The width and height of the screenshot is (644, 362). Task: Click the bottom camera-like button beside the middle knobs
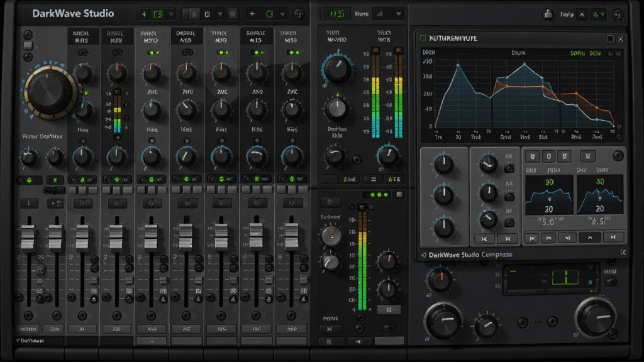509,223
